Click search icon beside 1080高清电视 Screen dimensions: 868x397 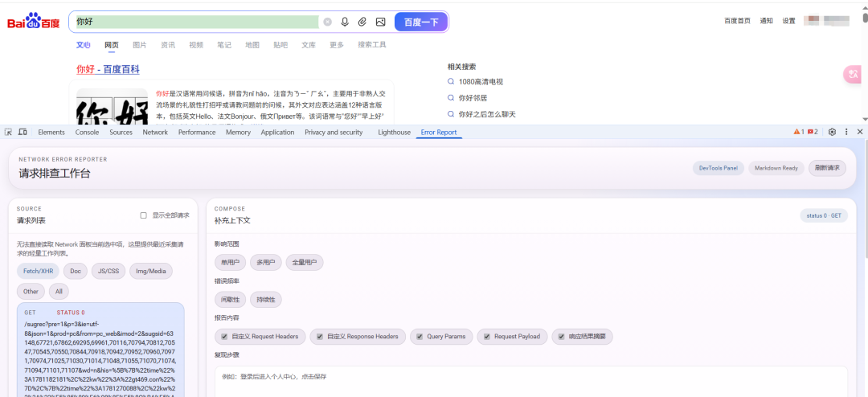click(451, 82)
